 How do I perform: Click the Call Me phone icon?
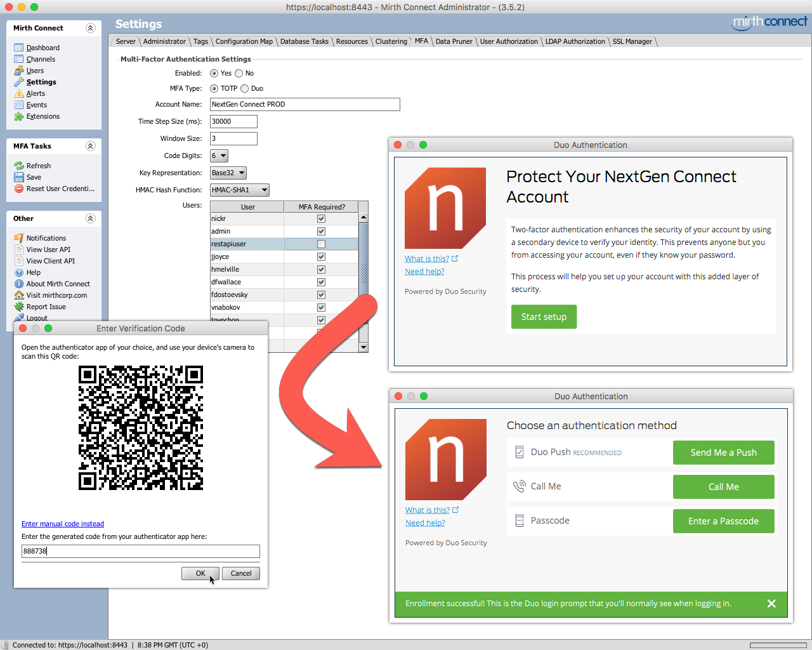520,486
